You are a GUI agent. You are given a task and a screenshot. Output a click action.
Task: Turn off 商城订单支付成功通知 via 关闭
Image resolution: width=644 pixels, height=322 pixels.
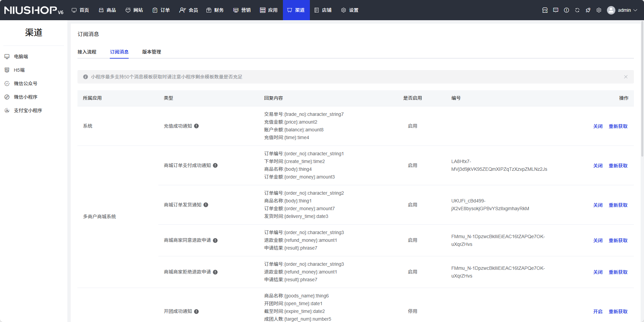598,166
